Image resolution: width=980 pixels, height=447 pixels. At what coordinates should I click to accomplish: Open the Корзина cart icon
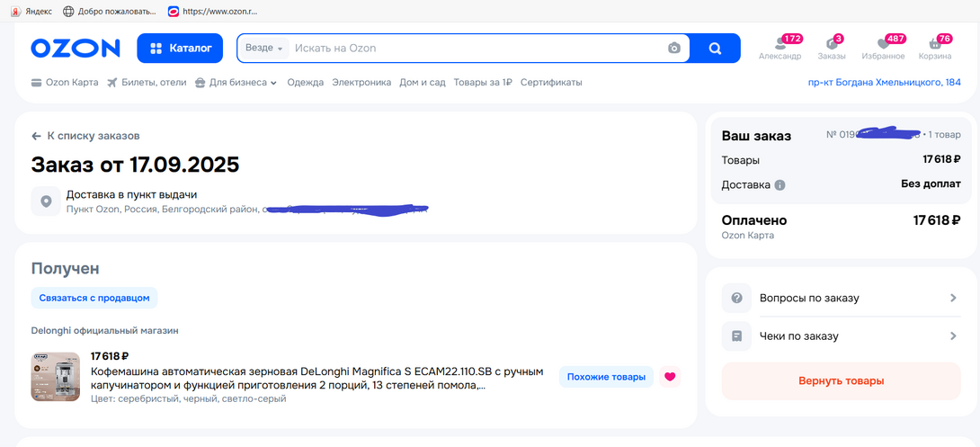tap(935, 46)
